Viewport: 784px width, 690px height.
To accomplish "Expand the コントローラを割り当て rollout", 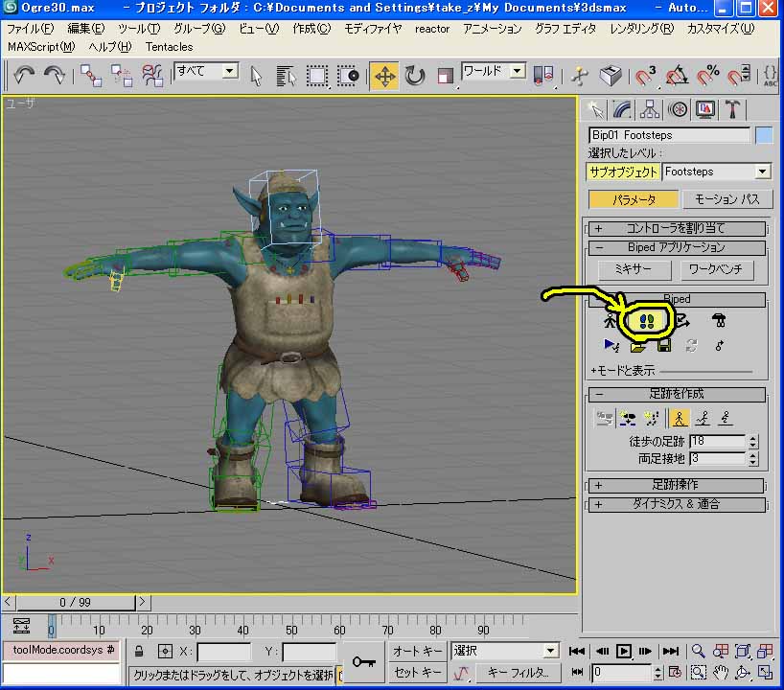I will tap(677, 228).
